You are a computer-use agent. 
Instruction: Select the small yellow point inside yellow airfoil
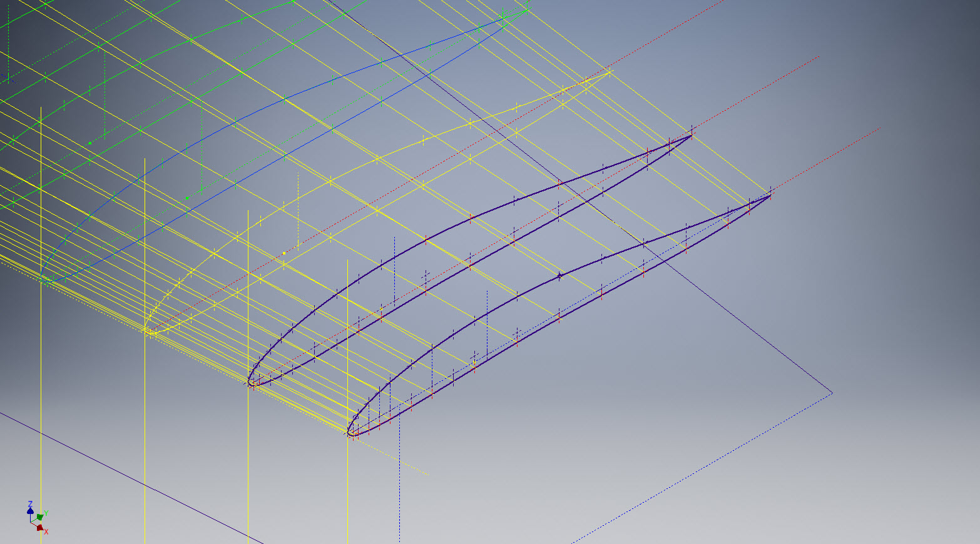283,253
